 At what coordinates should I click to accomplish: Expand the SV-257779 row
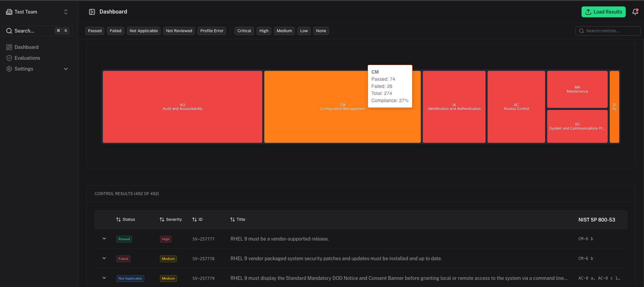[104, 278]
